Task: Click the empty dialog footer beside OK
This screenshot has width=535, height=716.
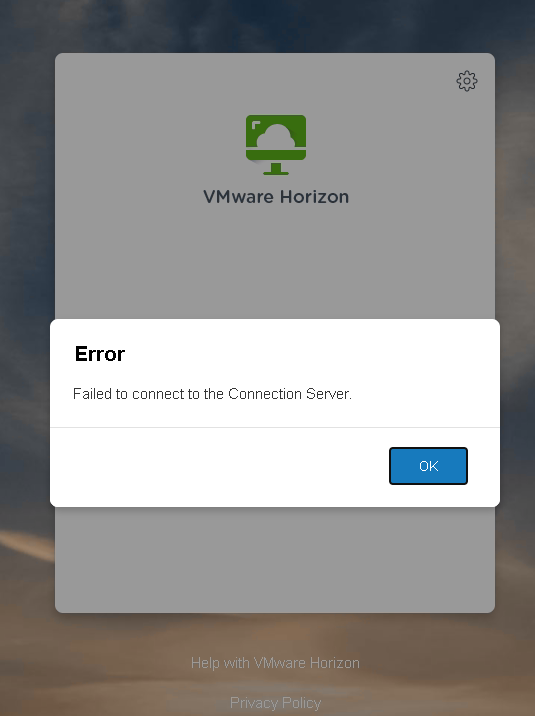Action: pos(219,467)
